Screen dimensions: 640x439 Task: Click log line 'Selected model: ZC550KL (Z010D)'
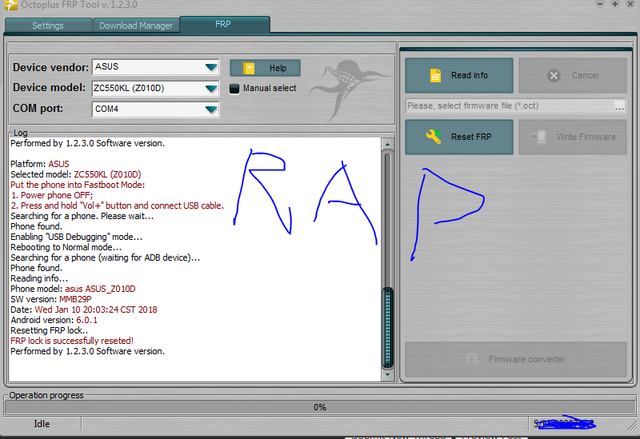coord(76,174)
